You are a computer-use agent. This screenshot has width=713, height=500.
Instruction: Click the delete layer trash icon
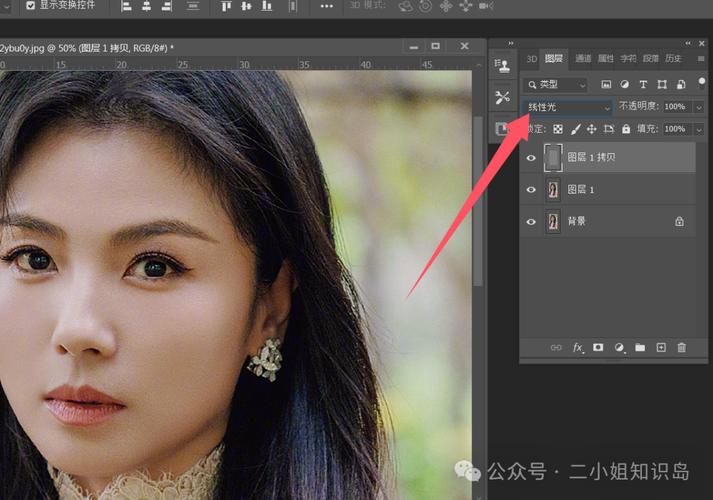pyautogui.click(x=682, y=348)
